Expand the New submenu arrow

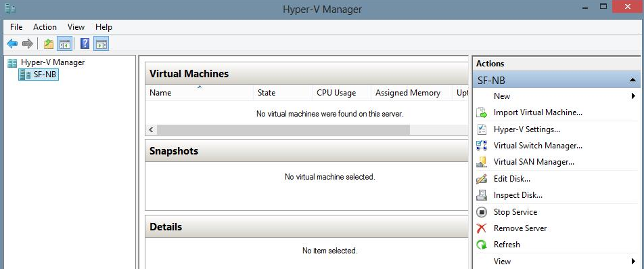[x=633, y=96]
